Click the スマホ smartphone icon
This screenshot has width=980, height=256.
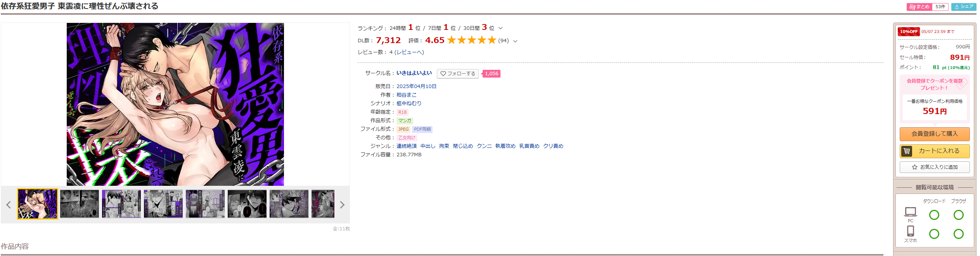pos(911,231)
